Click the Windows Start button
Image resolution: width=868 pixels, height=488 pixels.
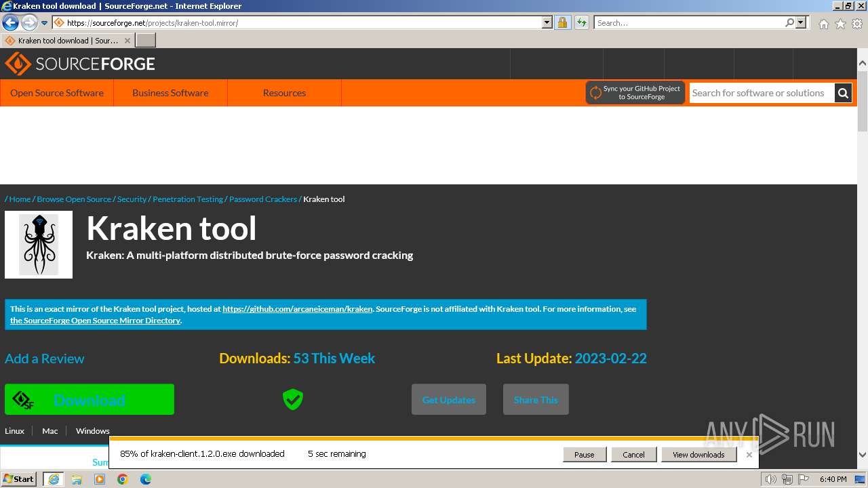[x=19, y=479]
